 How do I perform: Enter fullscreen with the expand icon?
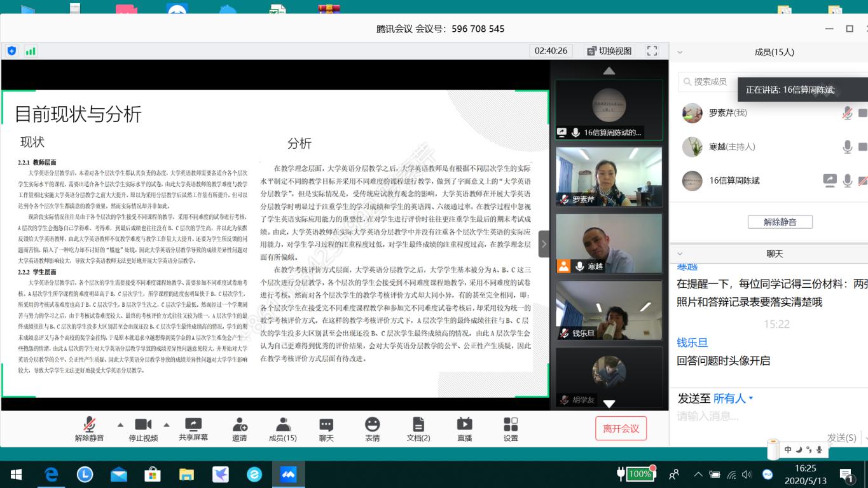[x=652, y=51]
